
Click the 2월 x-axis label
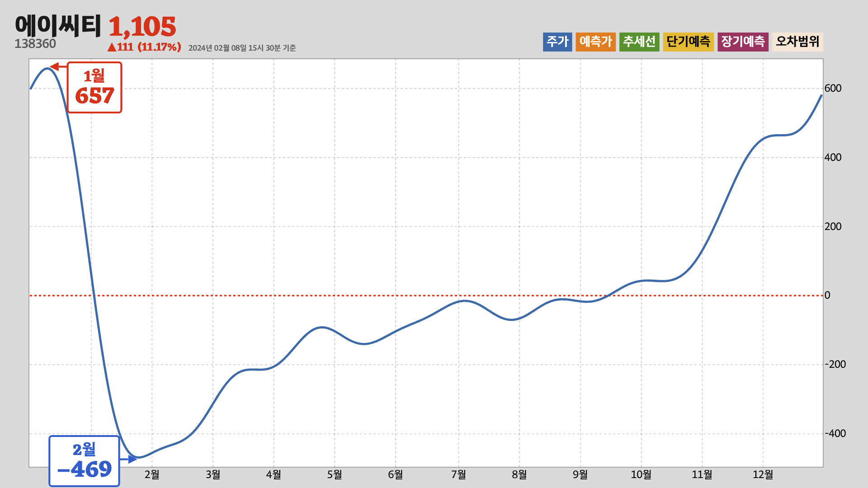pos(152,474)
